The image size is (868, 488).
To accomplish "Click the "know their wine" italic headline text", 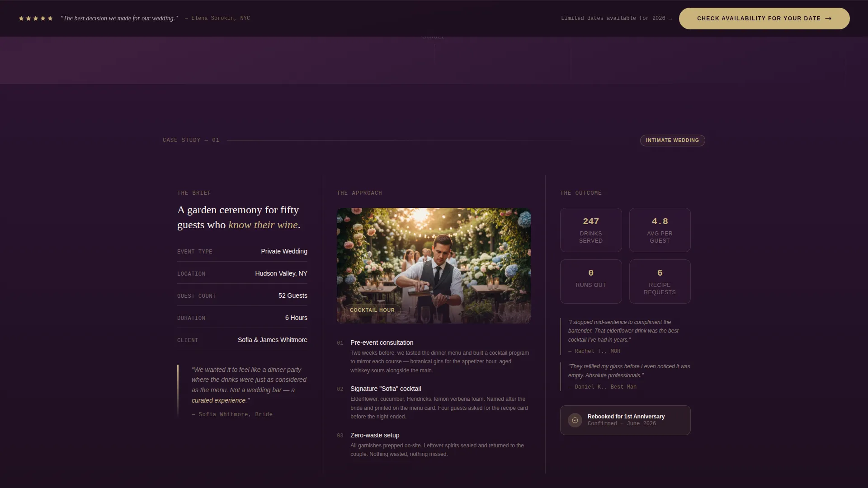I will 263,225.
